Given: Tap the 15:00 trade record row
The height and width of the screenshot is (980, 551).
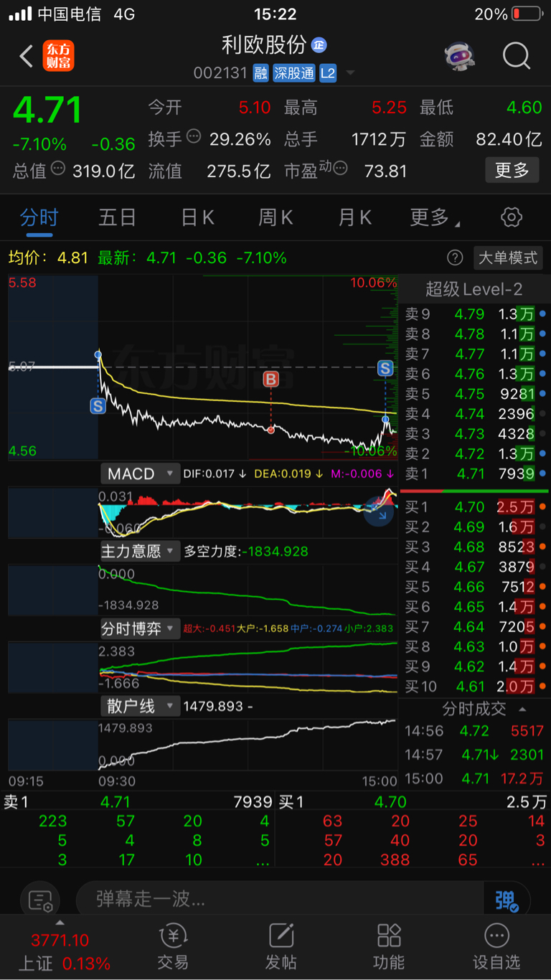Looking at the screenshot, I should point(474,778).
